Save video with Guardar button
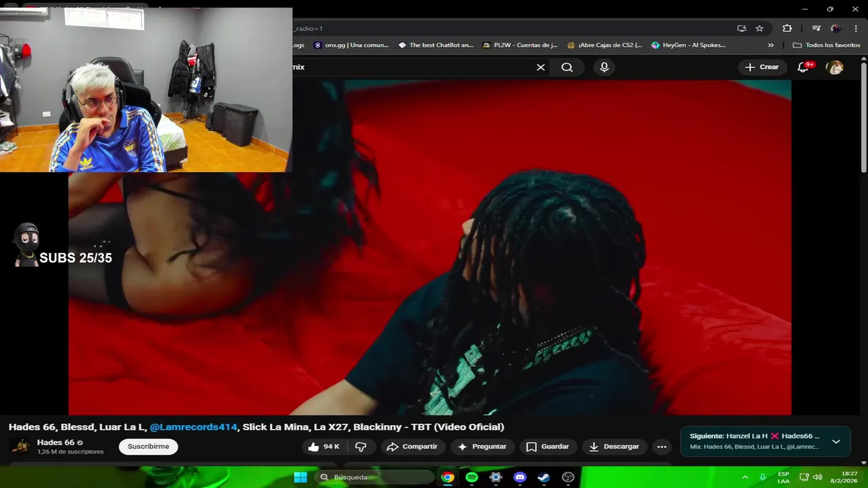The width and height of the screenshot is (868, 488). [548, 447]
